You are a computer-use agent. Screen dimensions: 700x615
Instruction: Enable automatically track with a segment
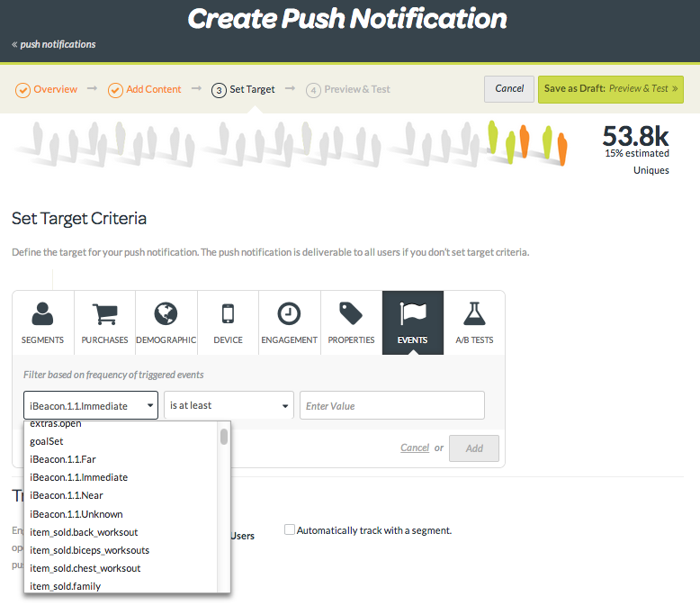point(290,530)
